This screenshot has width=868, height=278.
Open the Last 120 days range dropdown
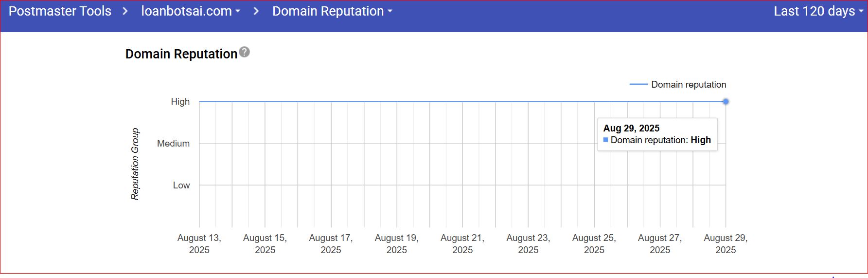pyautogui.click(x=818, y=11)
